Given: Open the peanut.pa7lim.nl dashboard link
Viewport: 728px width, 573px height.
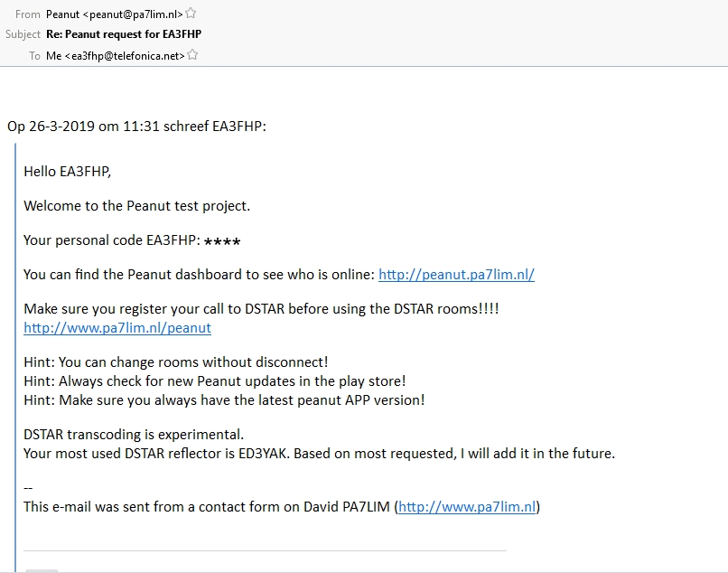Looking at the screenshot, I should (456, 275).
